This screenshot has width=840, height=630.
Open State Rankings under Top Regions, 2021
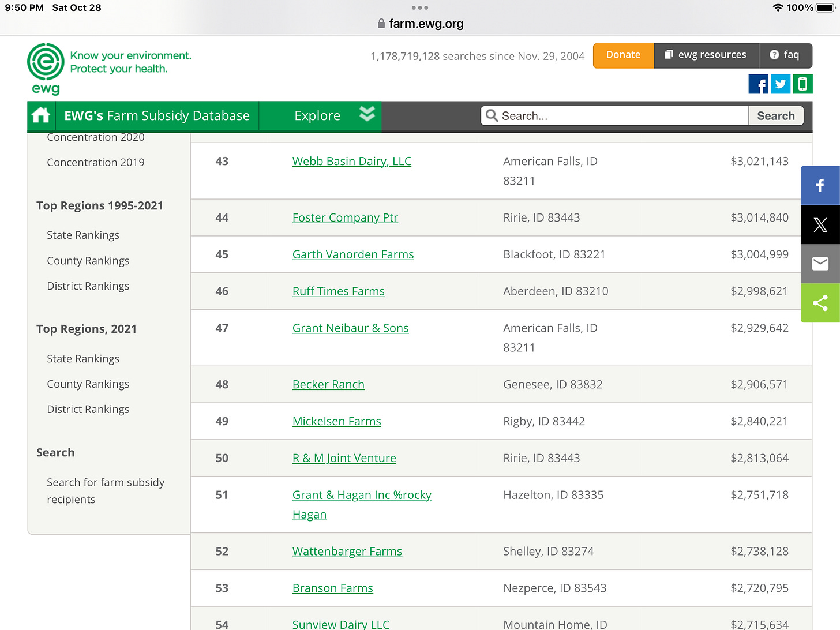coord(83,359)
